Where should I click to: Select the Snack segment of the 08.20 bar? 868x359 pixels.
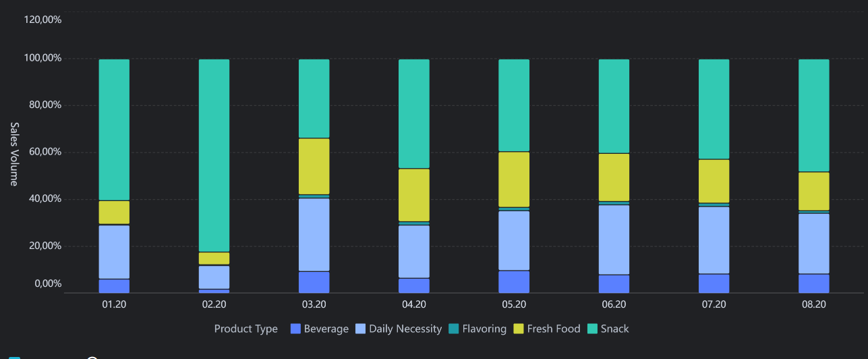(x=814, y=115)
